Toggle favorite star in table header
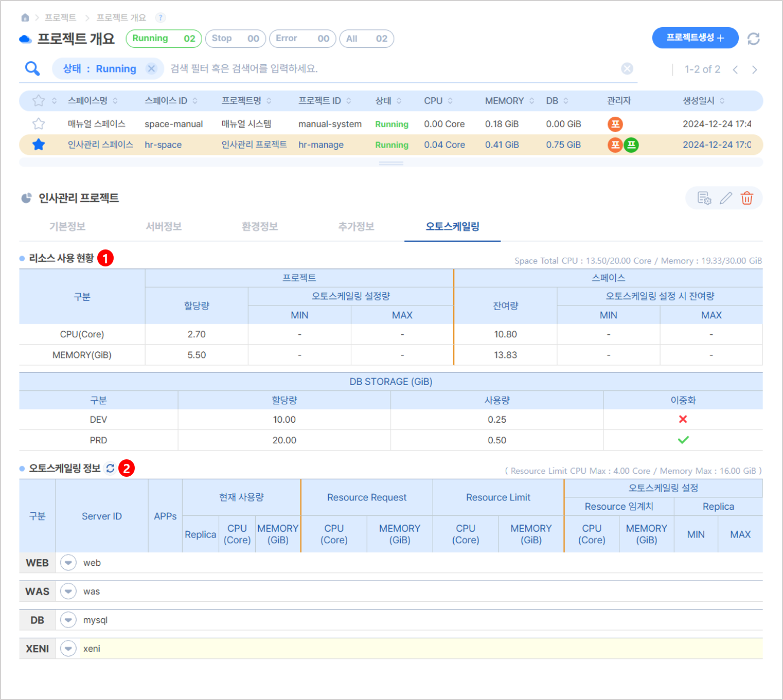 coord(39,100)
